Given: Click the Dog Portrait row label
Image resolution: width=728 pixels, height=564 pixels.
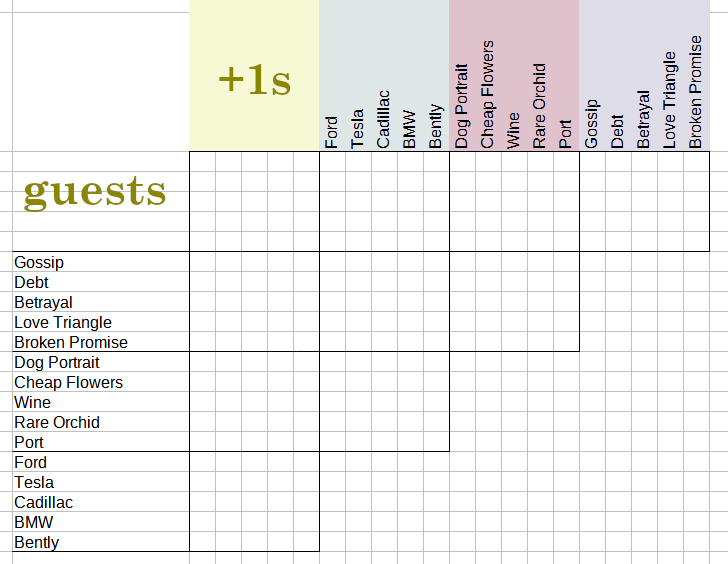Looking at the screenshot, I should click(57, 362).
